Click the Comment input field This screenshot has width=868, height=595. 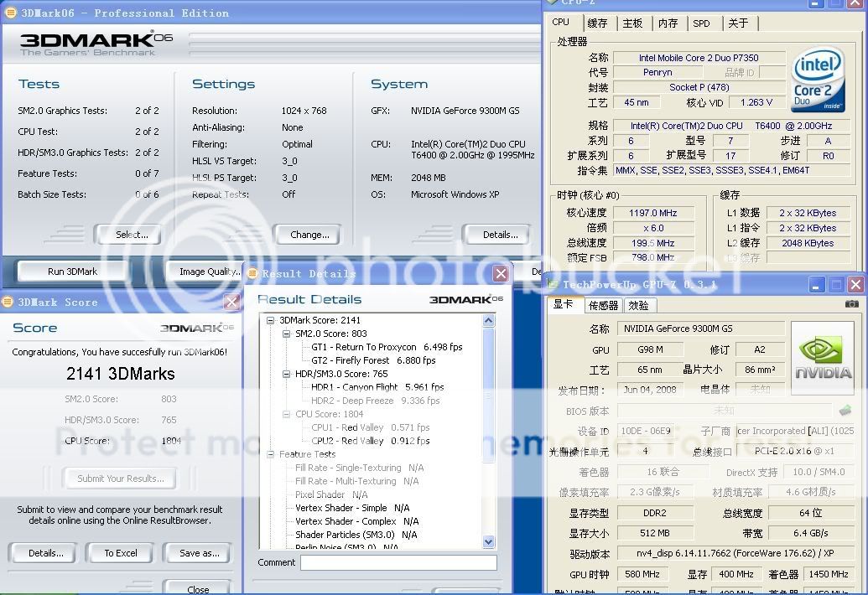[398, 562]
